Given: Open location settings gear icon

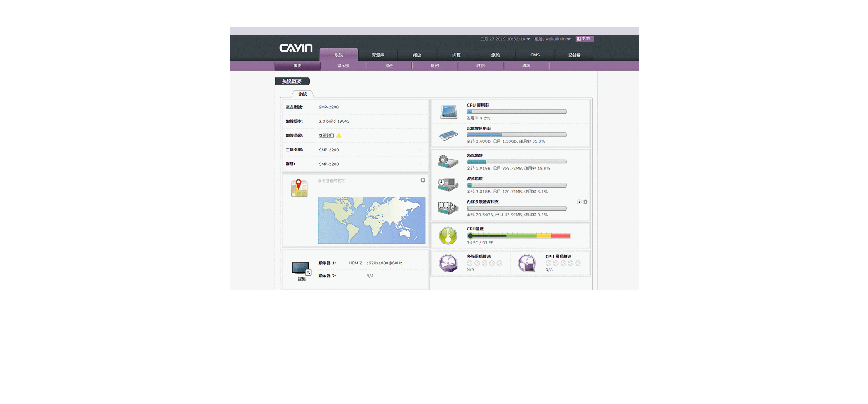Looking at the screenshot, I should click(x=423, y=180).
